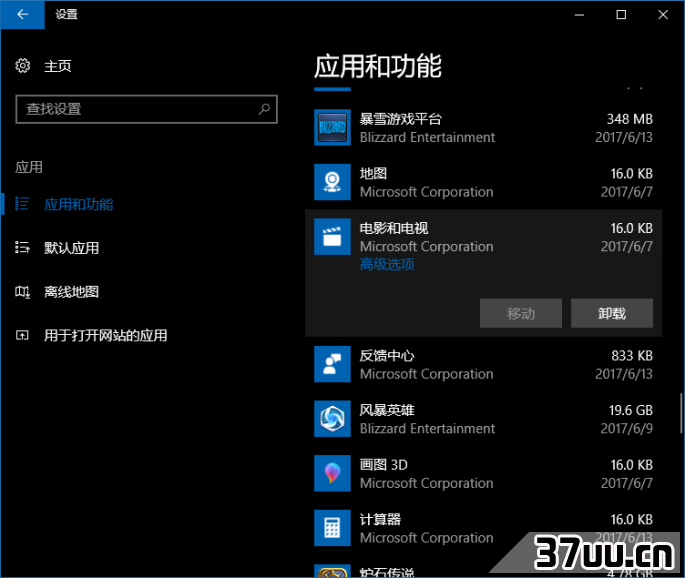The image size is (685, 578).
Task: Select the 风暴英雄 app name
Action: click(387, 410)
